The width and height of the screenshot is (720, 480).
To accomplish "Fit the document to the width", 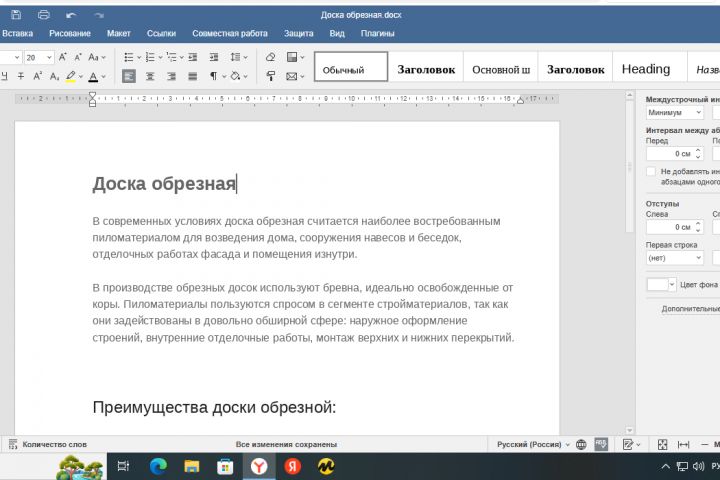I will click(x=684, y=445).
